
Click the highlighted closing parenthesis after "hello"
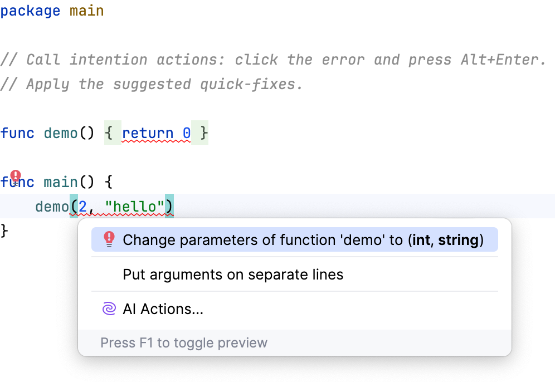click(x=170, y=206)
